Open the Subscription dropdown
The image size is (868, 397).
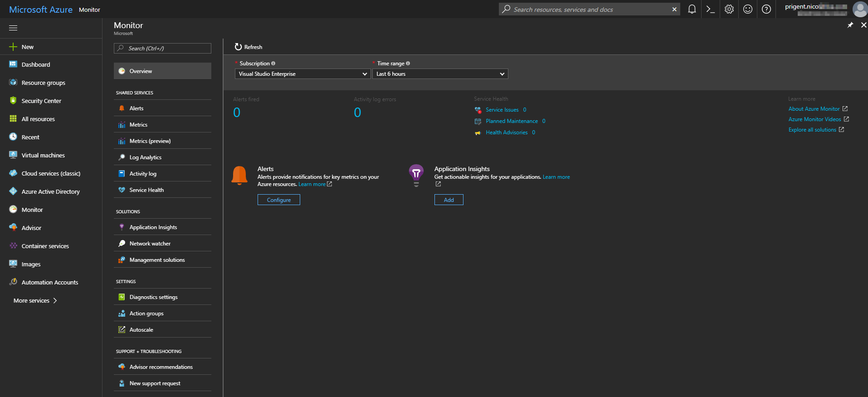click(x=302, y=74)
